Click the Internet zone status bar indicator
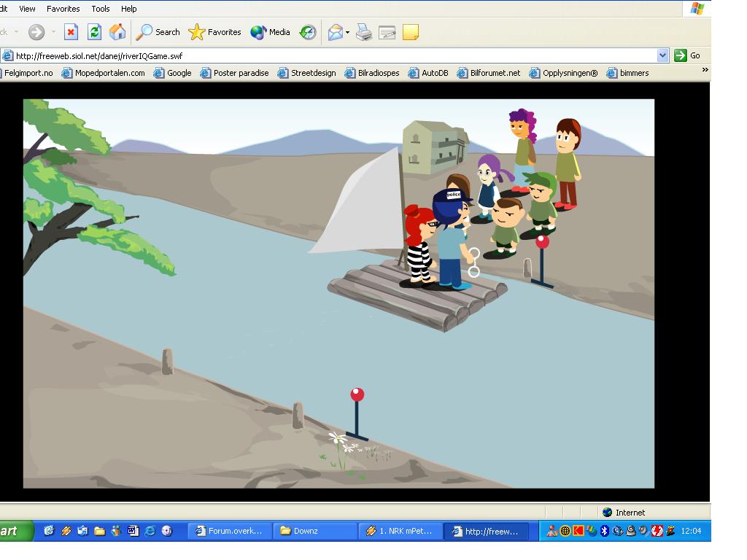Image resolution: width=747 pixels, height=560 pixels. pos(623,513)
